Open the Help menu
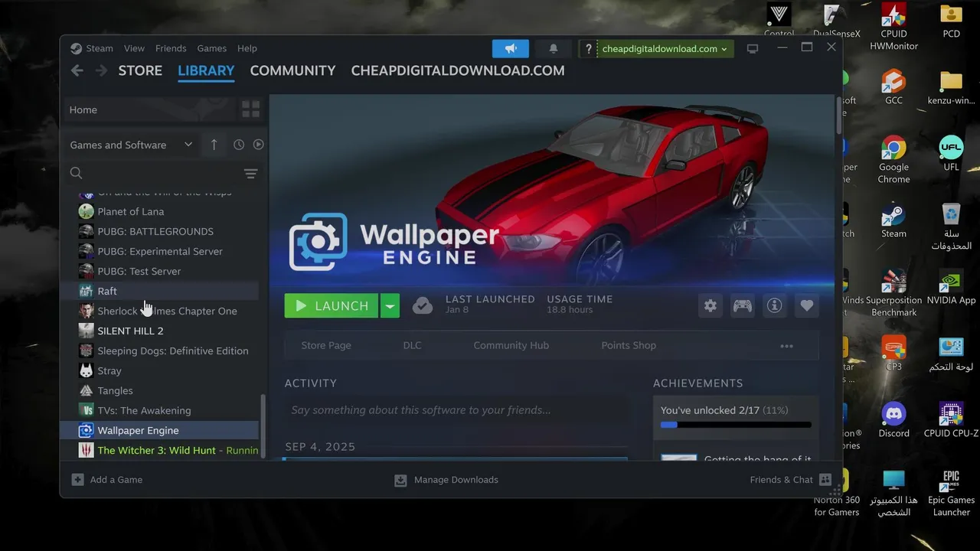 coord(247,48)
